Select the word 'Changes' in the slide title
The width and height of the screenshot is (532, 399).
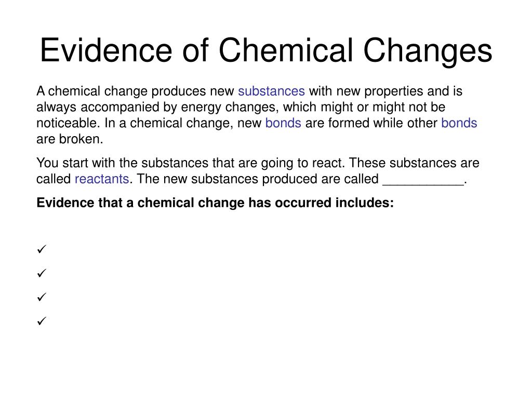428,51
